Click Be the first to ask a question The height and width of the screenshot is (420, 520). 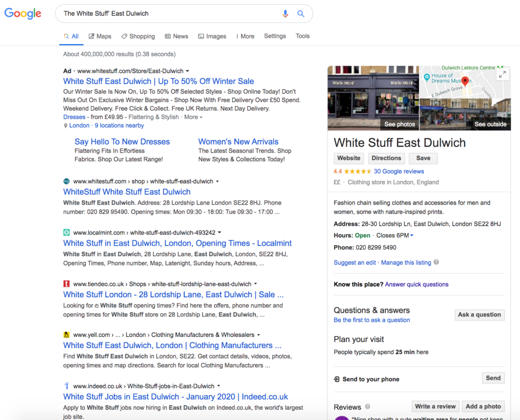pyautogui.click(x=372, y=320)
